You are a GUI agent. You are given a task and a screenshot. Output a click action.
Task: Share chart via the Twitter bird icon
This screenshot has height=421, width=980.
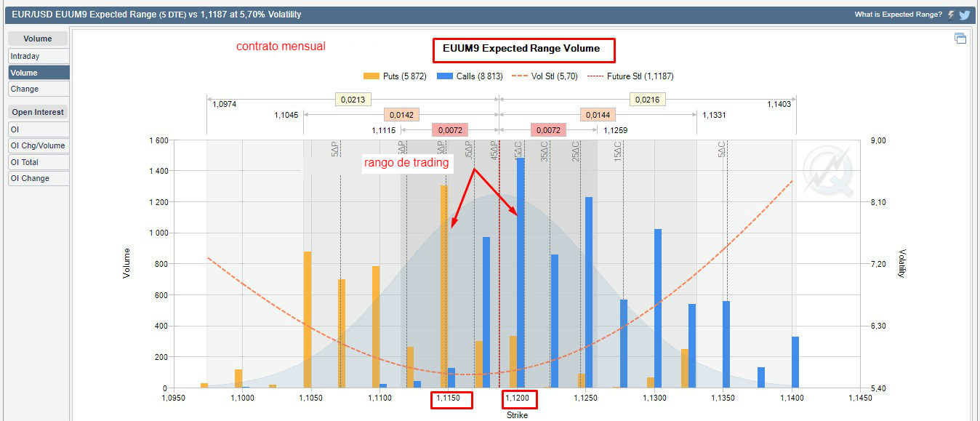(x=964, y=15)
